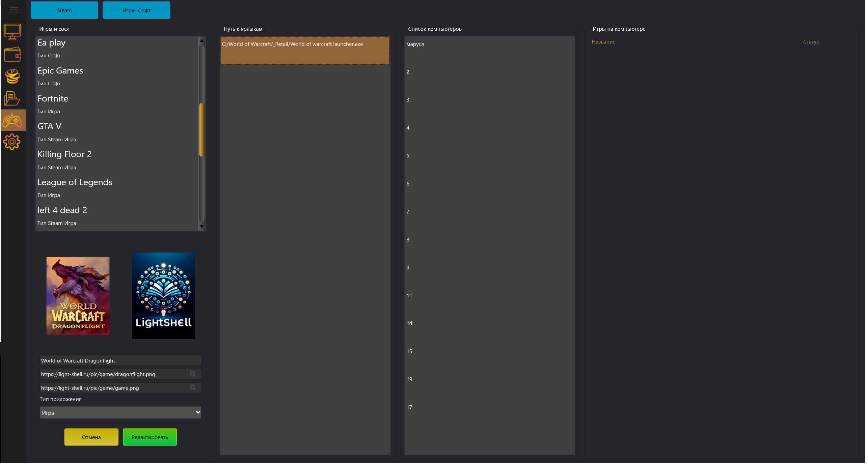Open the monitor computers sidebar icon

[13, 32]
